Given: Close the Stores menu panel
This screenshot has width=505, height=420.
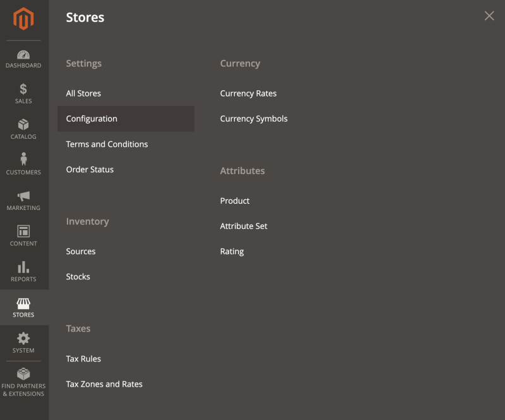Looking at the screenshot, I should [489, 16].
